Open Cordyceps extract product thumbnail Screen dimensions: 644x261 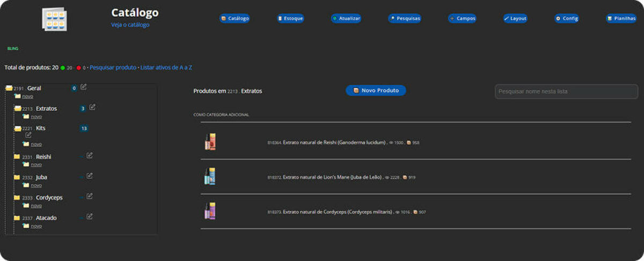[210, 211]
